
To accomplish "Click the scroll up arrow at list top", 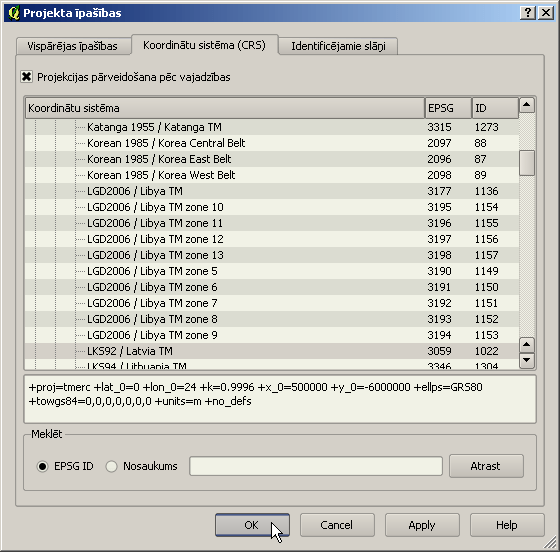I will pos(526,105).
